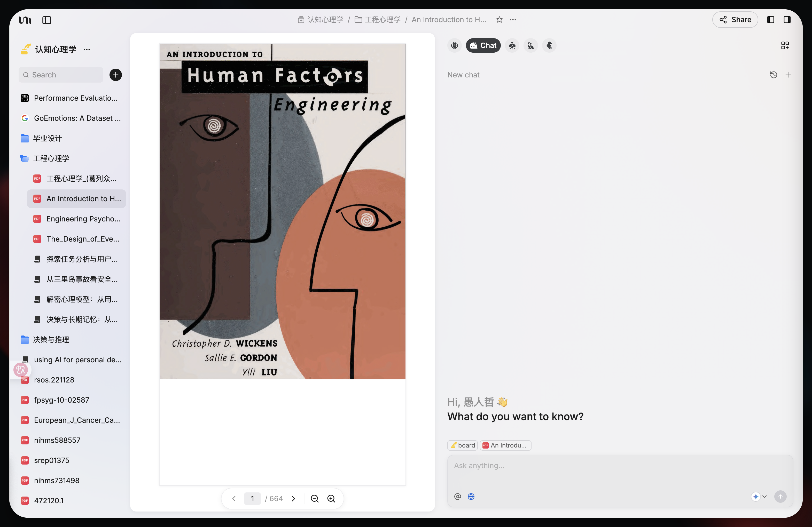812x527 pixels.
Task: Collapse the 工程心理学 folder
Action: (x=72, y=158)
